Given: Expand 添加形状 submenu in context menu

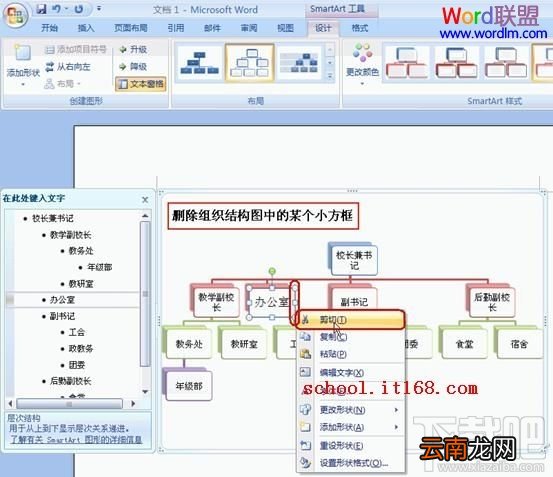Looking at the screenshot, I should [x=350, y=427].
